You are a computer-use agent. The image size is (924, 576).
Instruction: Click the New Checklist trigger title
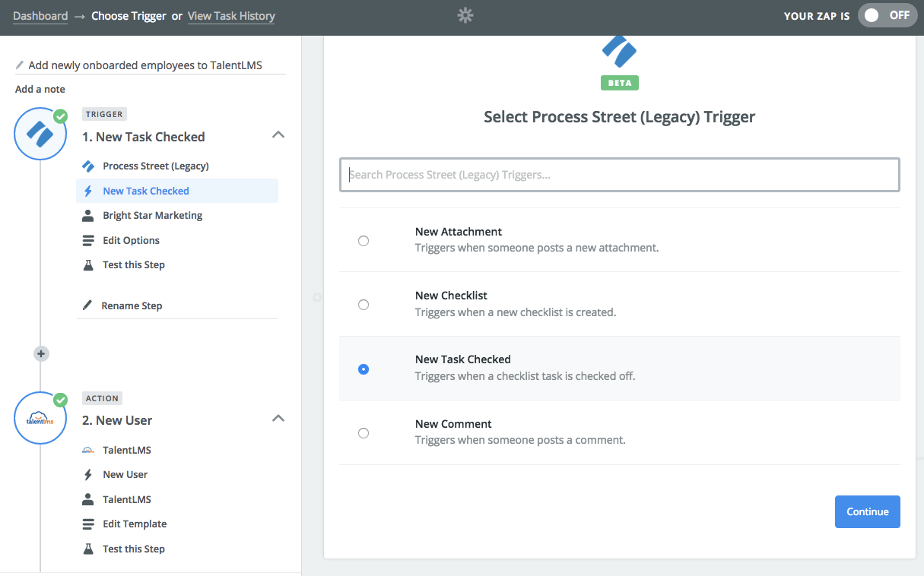click(x=452, y=296)
